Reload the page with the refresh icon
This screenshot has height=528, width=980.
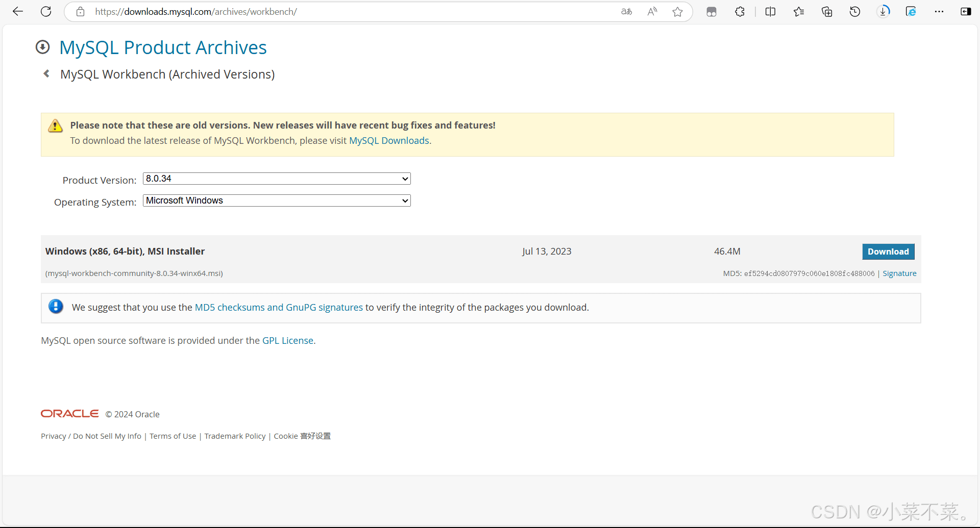tap(46, 11)
